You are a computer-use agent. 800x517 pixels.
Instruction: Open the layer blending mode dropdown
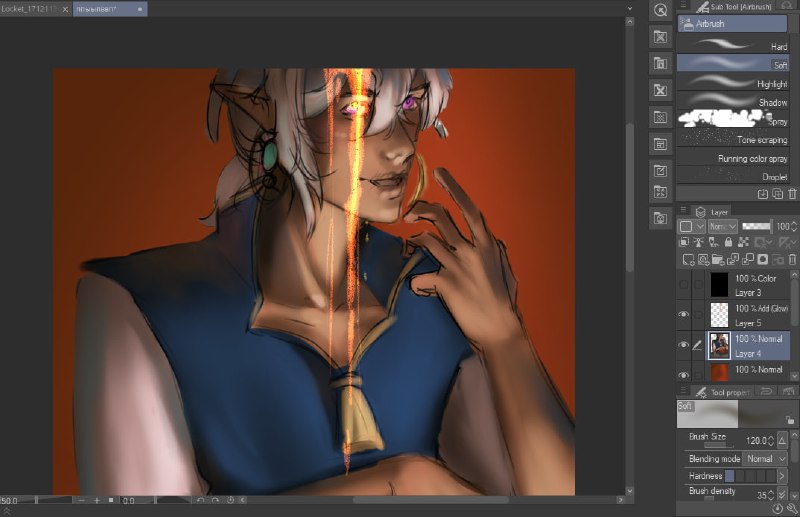(x=722, y=226)
